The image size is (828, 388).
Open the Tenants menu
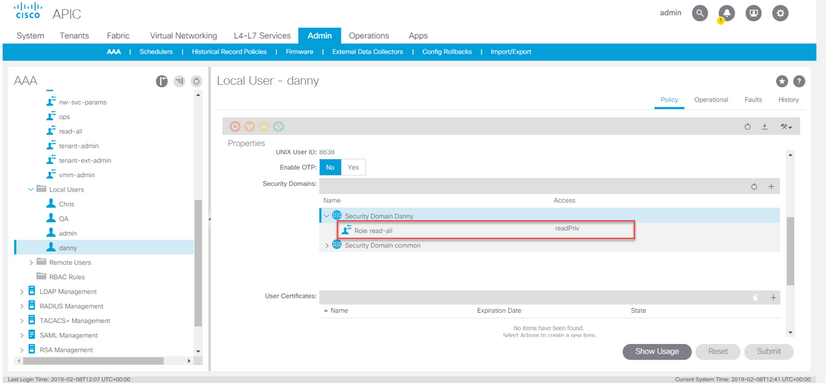coord(74,36)
